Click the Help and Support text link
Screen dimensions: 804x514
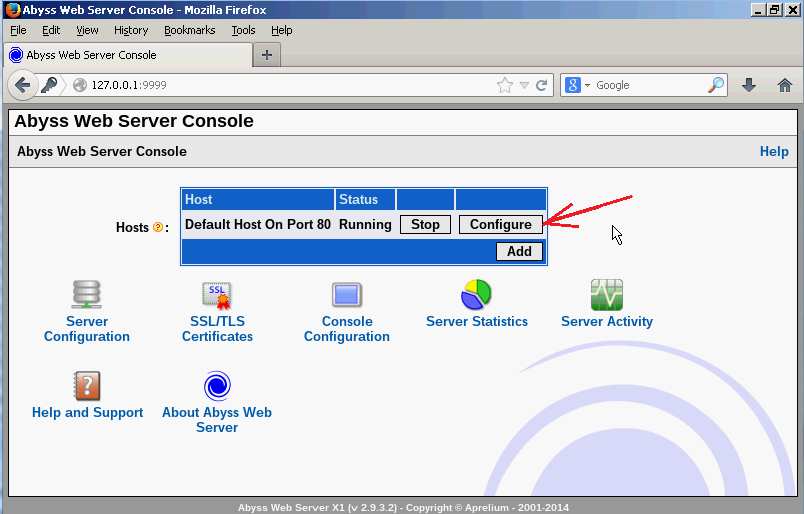click(87, 412)
